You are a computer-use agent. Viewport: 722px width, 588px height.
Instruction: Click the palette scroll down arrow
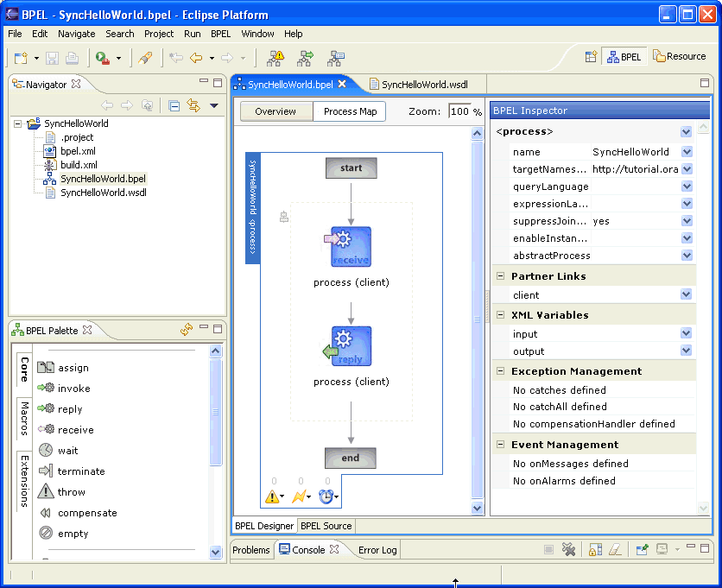(x=216, y=551)
